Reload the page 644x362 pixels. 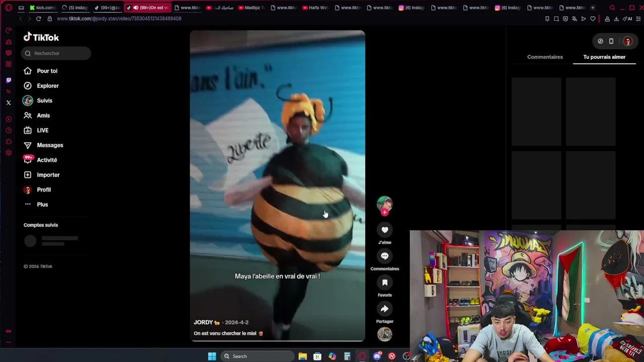tap(38, 19)
